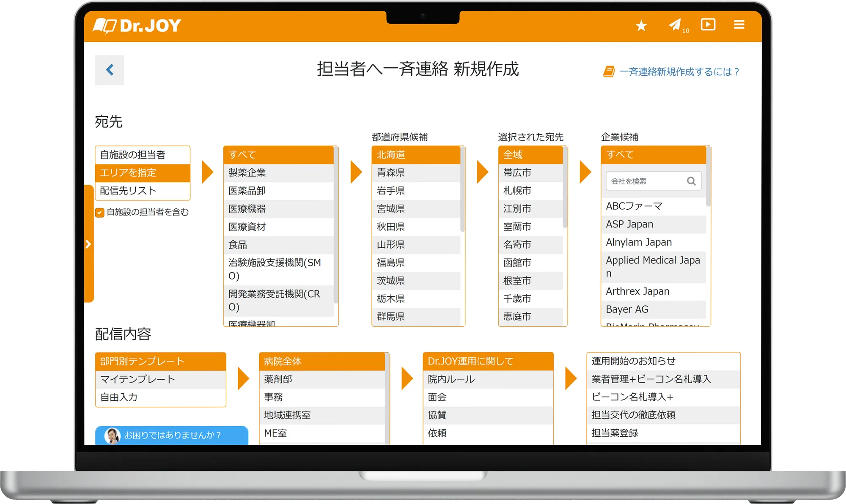Open 一斉連絡新規作成するには？ help link
Screen dimensions: 846x504
679,71
